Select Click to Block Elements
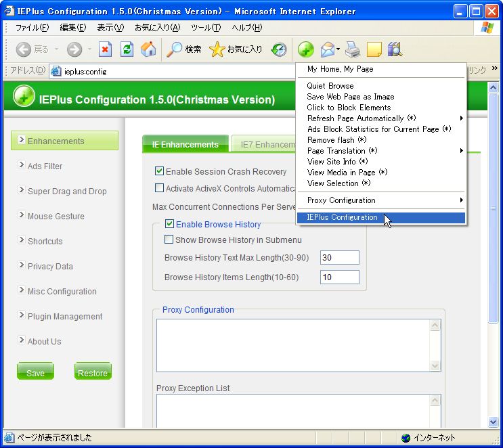Viewport: 503px width, 448px height. (381, 108)
